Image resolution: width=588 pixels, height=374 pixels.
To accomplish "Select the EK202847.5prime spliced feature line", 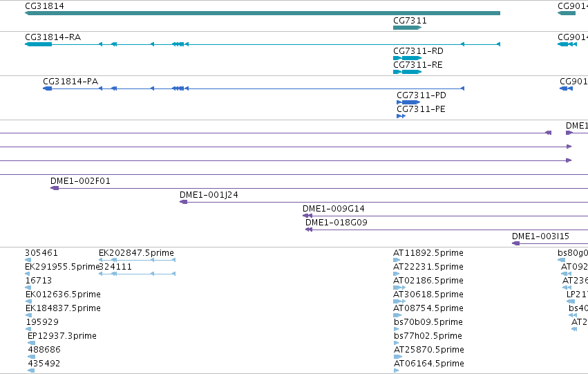I will pyautogui.click(x=137, y=259).
